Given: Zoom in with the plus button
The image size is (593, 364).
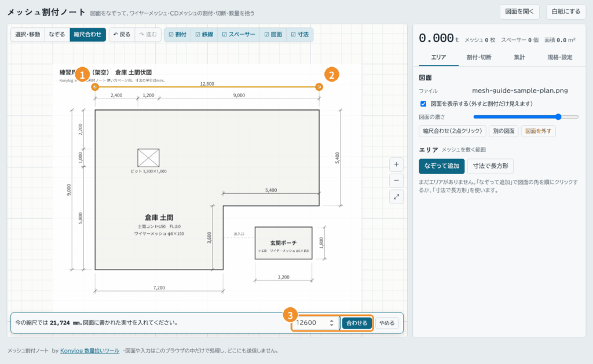Looking at the screenshot, I should point(396,164).
